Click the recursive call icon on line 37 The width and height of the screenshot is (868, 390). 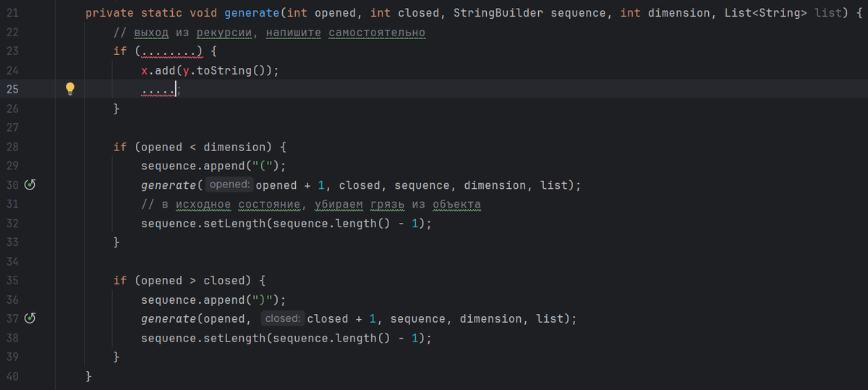tap(30, 318)
